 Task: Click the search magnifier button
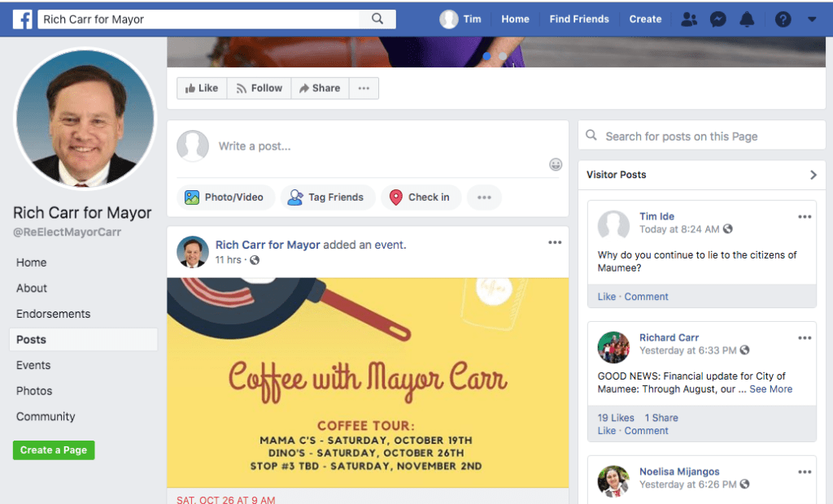377,19
